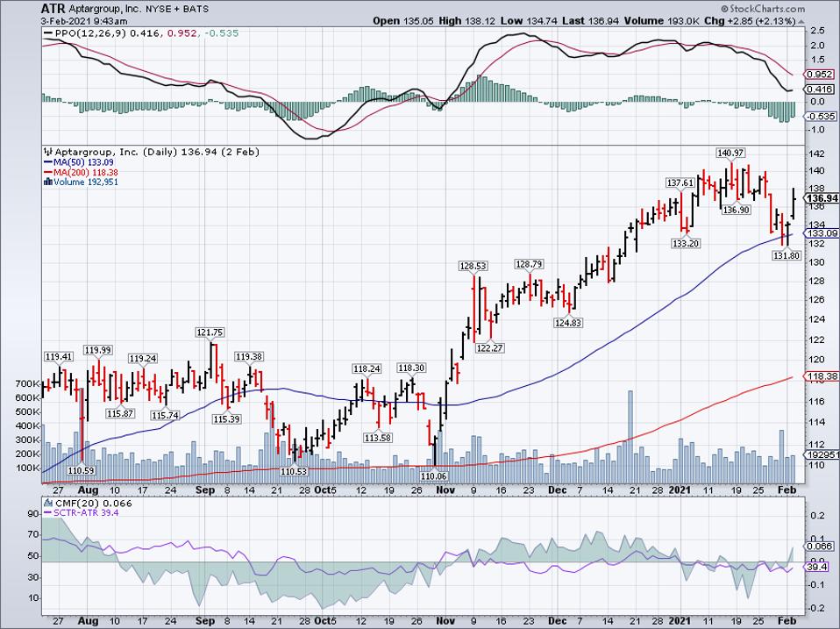This screenshot has height=629, width=840.
Task: Click the CMF(20) 0.066 legend label
Action: [94, 503]
